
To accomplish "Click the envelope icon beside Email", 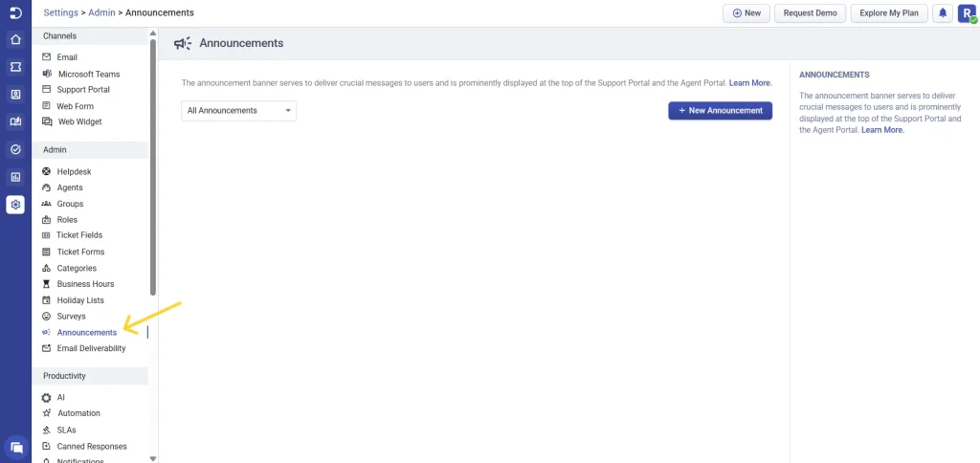I will click(46, 56).
